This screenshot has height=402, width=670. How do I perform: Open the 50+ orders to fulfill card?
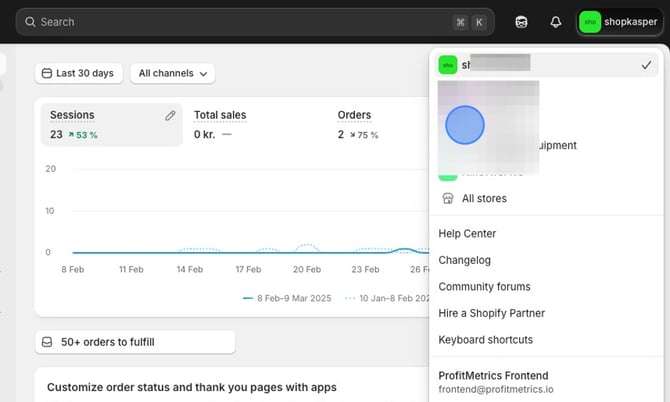point(135,342)
